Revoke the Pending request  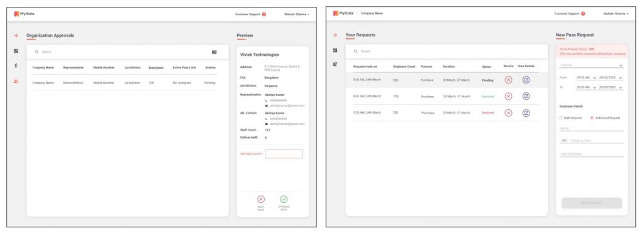tap(508, 80)
